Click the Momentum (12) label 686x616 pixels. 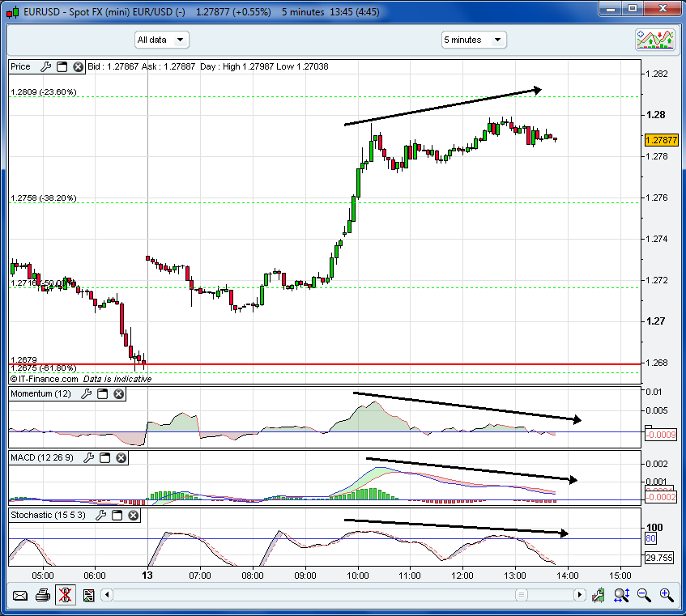click(40, 393)
